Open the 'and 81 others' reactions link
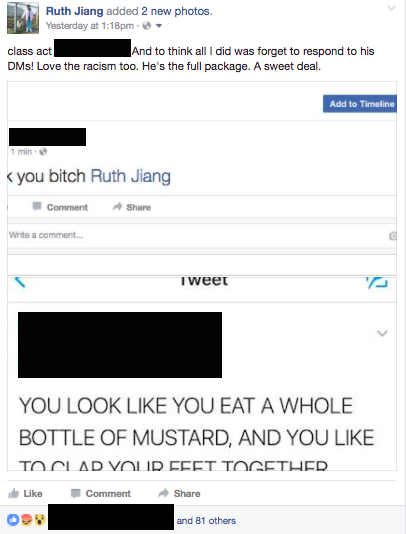Screen dimensions: 406x534 tap(206, 520)
